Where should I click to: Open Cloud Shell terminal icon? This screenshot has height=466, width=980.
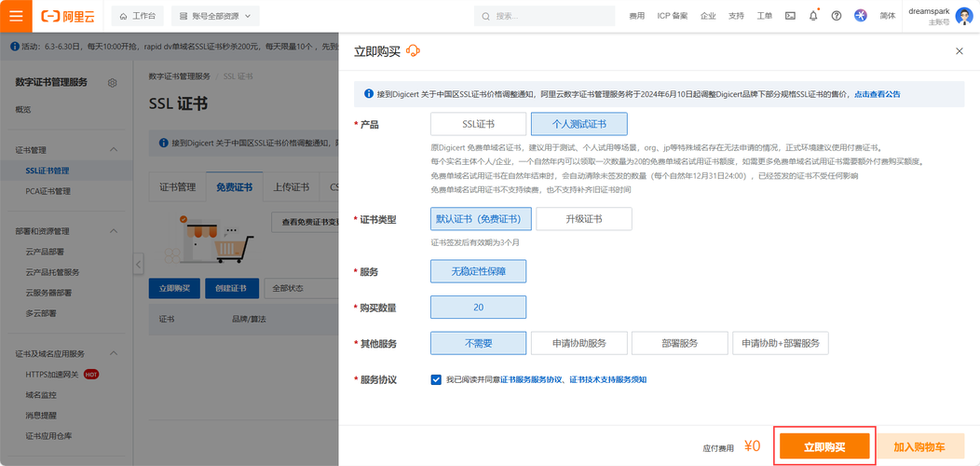coord(790,16)
